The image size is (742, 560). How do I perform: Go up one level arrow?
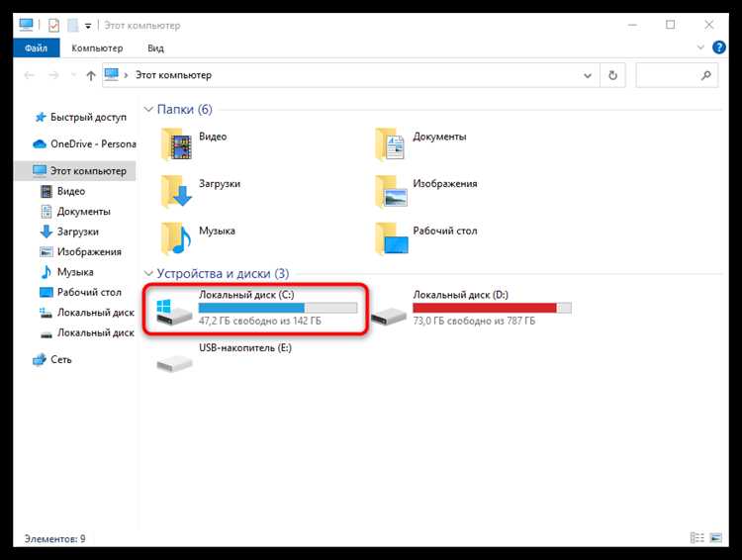click(x=91, y=75)
